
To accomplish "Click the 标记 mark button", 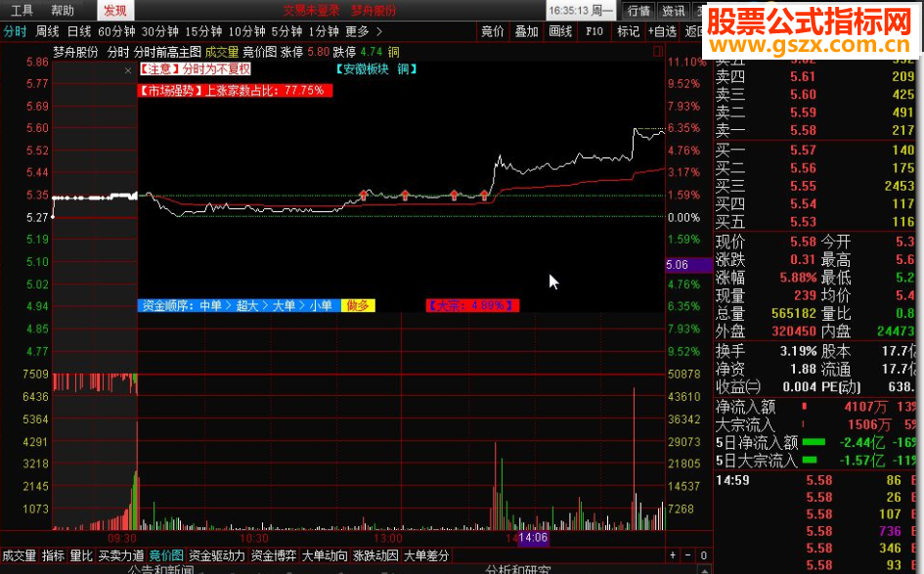I will 628,31.
